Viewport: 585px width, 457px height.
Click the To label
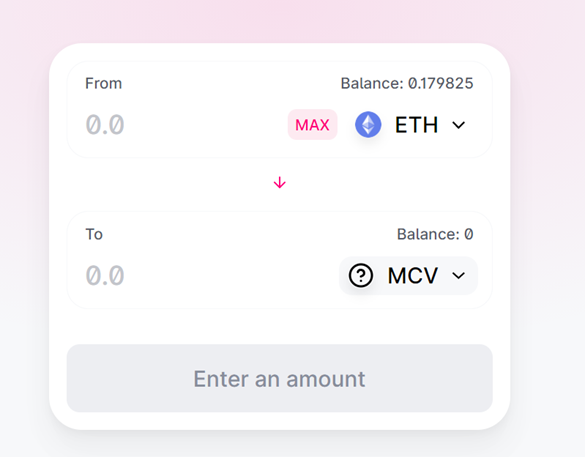pos(94,234)
